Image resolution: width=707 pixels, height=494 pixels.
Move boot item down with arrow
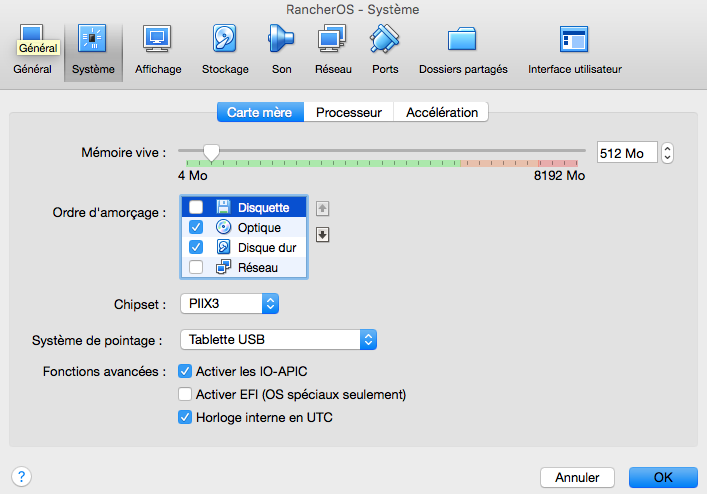[x=323, y=235]
